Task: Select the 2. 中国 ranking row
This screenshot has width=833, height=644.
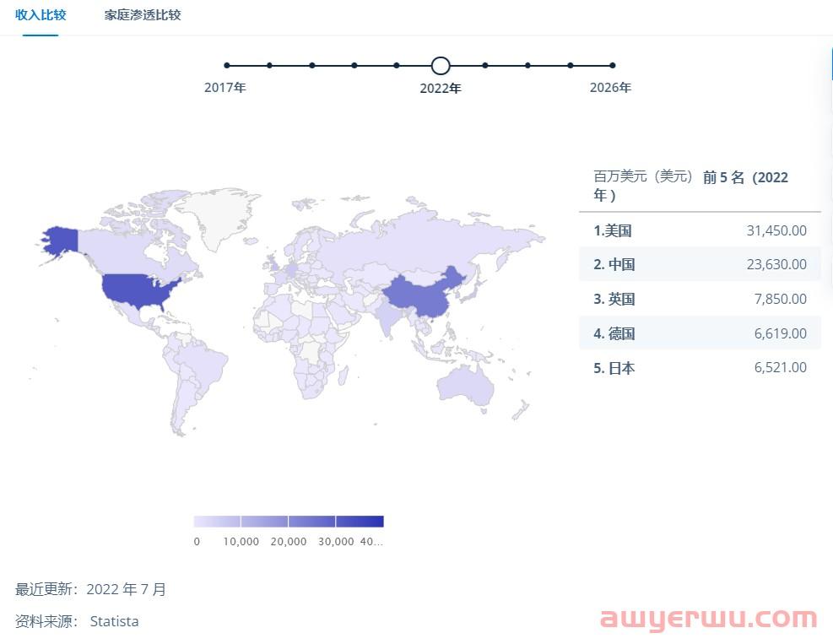Action: tap(700, 264)
